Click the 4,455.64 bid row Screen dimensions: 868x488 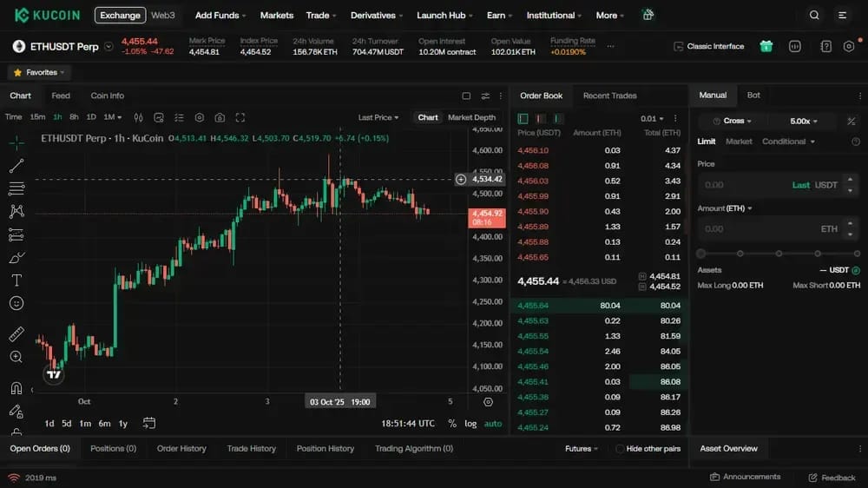[x=599, y=306]
